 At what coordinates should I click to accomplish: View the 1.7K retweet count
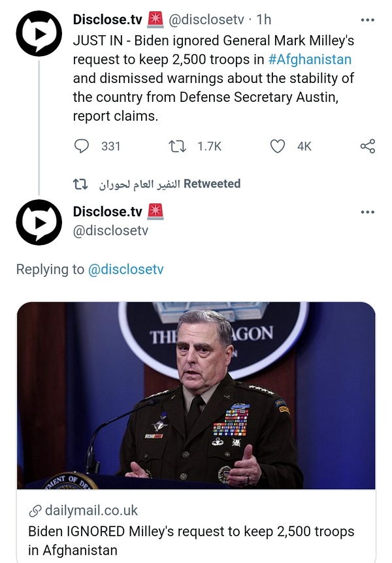(x=209, y=146)
